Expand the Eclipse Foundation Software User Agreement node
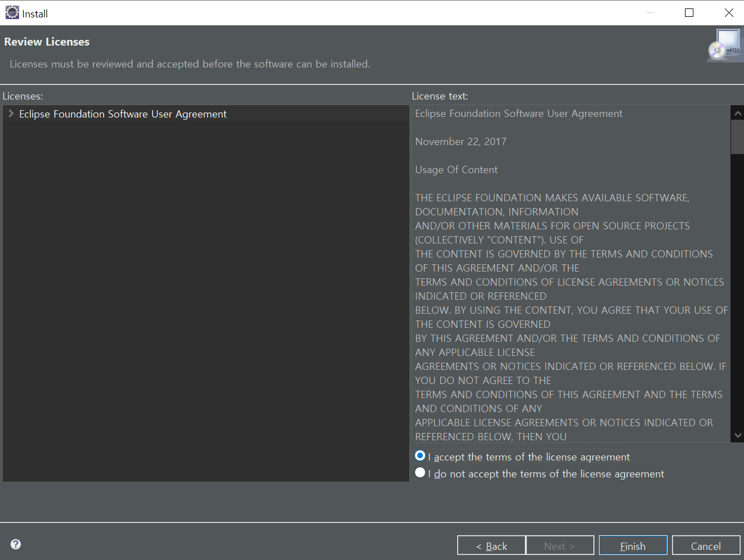 [11, 114]
